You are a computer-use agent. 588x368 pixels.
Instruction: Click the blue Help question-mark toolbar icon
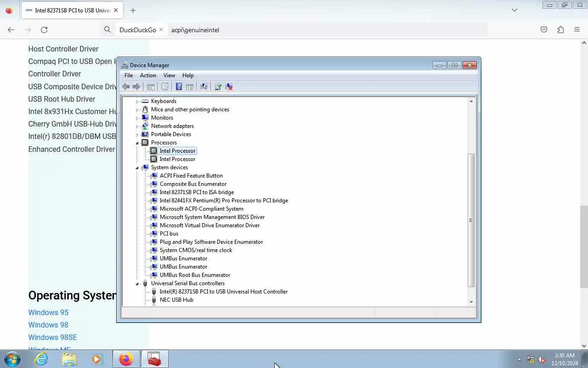tap(179, 86)
